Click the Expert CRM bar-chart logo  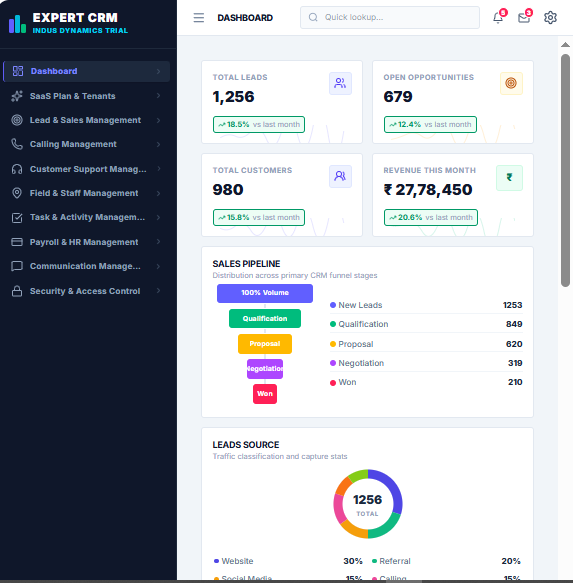click(x=17, y=24)
